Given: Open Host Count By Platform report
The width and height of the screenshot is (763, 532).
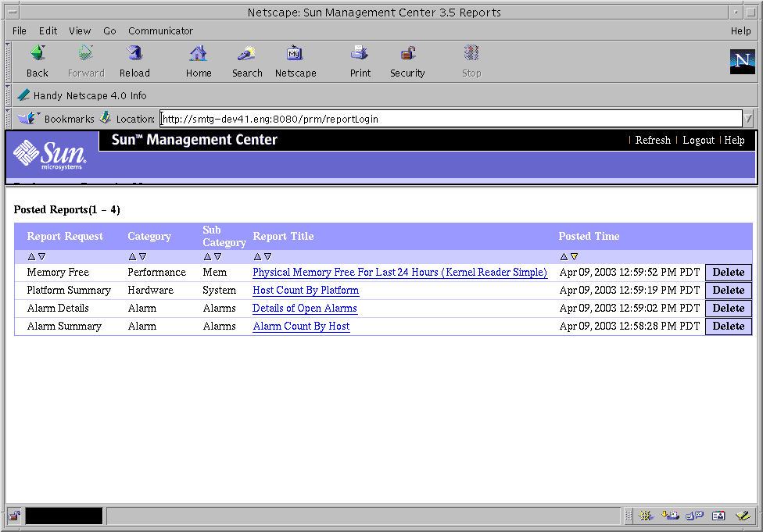Looking at the screenshot, I should point(306,291).
